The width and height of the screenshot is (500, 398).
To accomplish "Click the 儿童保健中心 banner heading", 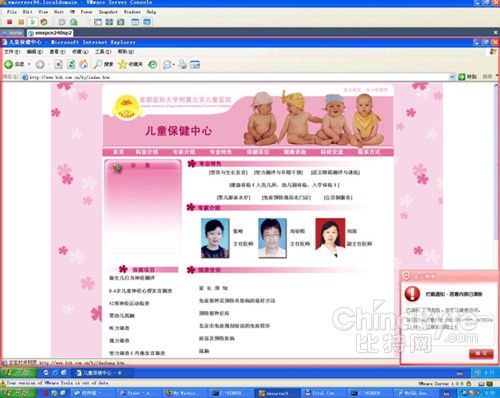I will (x=178, y=131).
